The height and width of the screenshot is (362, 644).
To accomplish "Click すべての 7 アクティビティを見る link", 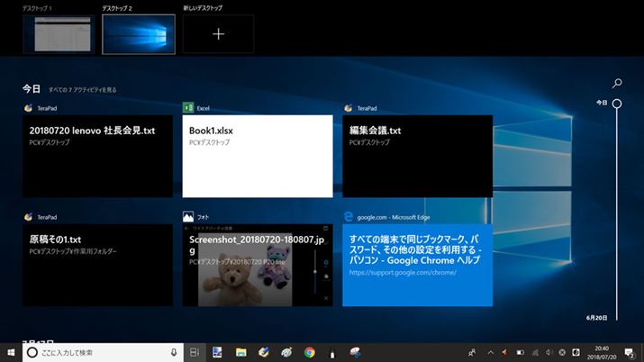I will point(83,90).
